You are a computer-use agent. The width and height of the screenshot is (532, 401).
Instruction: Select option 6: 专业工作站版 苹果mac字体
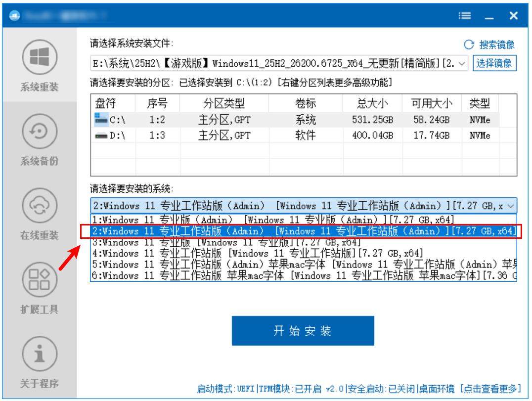303,275
